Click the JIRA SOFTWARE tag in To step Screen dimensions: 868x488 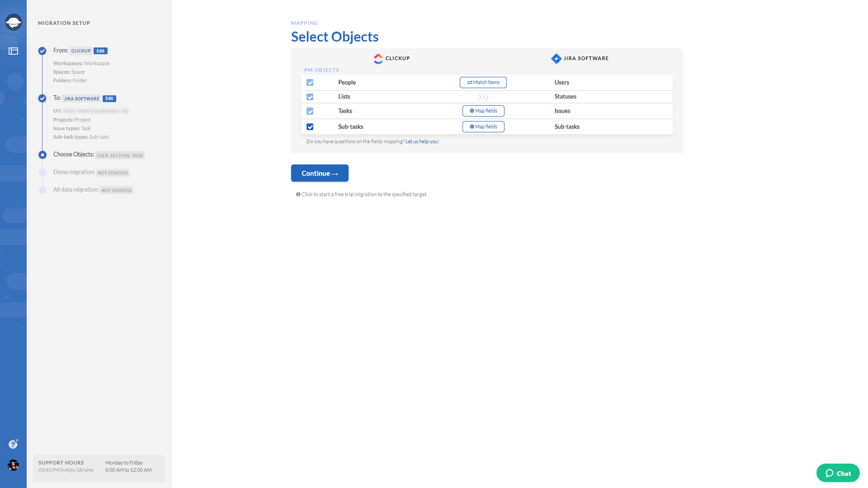81,99
